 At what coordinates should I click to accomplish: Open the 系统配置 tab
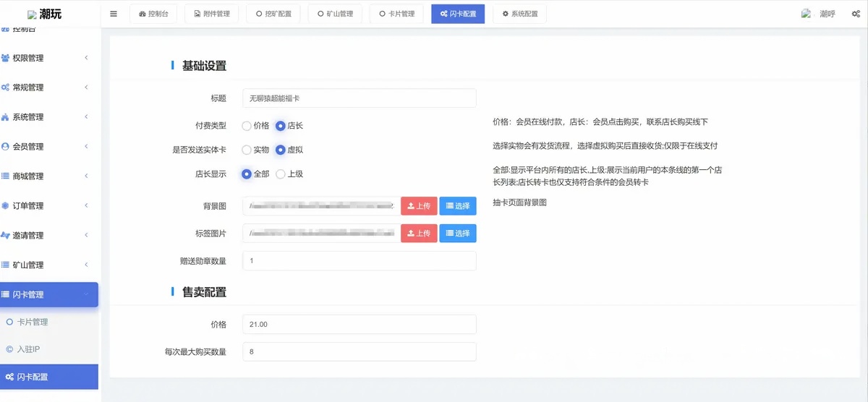click(519, 14)
